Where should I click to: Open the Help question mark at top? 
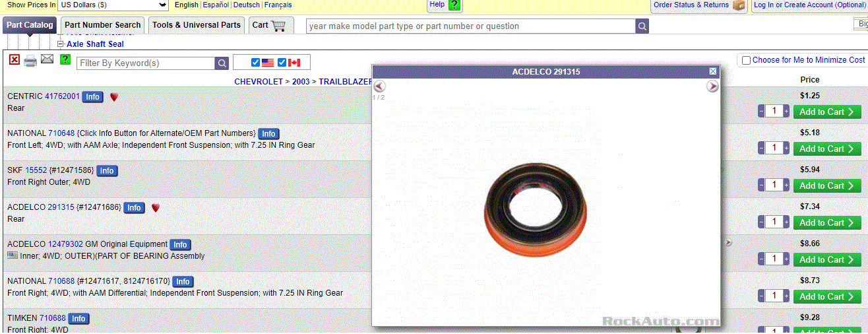pos(454,5)
